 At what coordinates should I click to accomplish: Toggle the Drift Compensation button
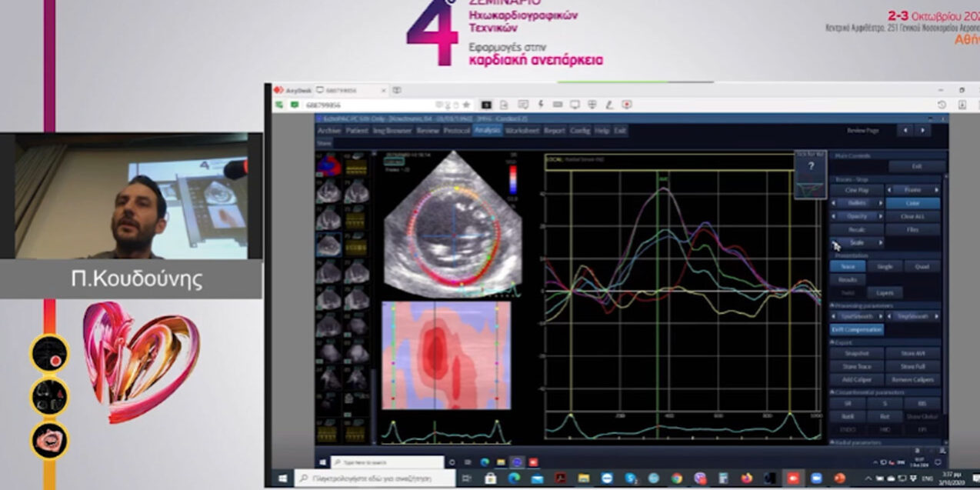click(857, 329)
